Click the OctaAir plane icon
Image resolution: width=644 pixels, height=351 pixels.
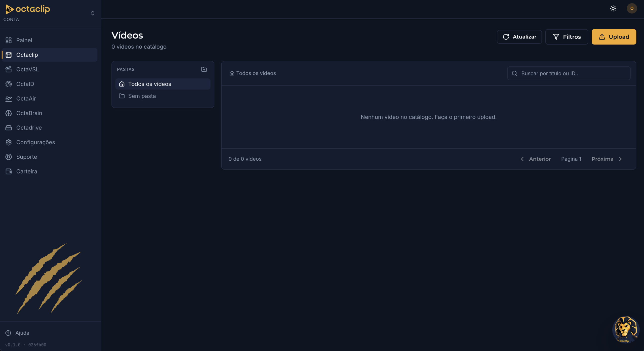[9, 99]
